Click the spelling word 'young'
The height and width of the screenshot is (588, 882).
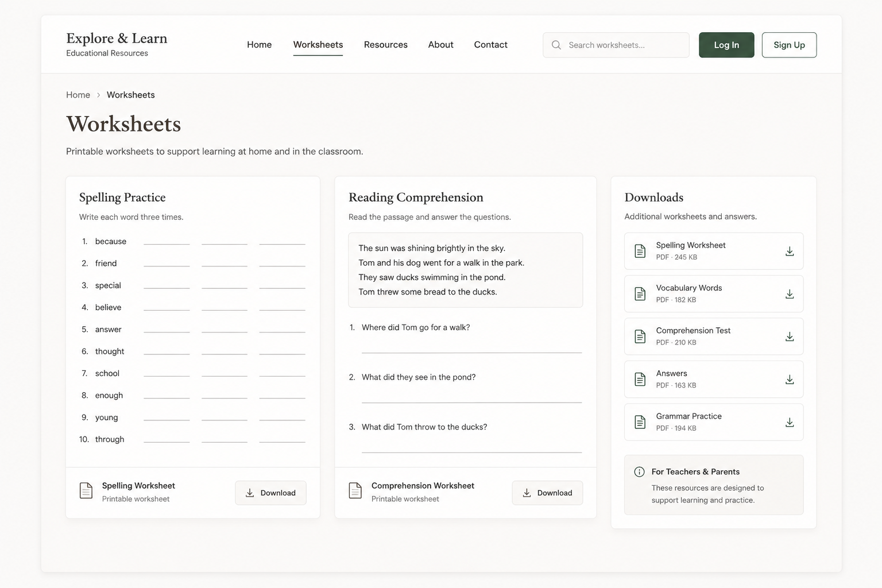[106, 417]
